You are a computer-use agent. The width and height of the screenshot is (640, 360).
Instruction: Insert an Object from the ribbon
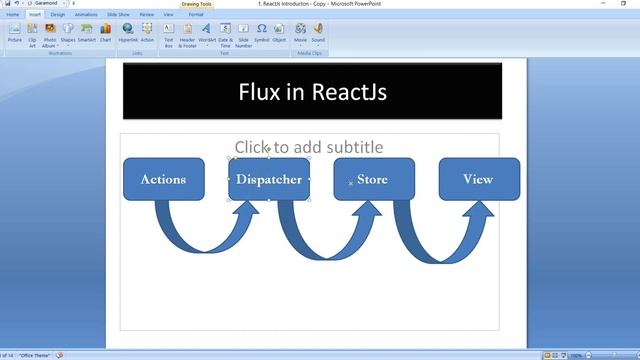point(279,33)
